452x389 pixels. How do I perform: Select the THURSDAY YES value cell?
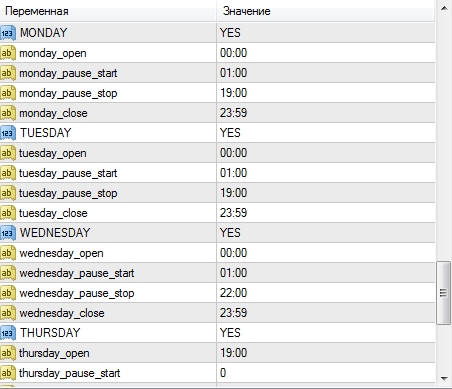[x=326, y=333]
